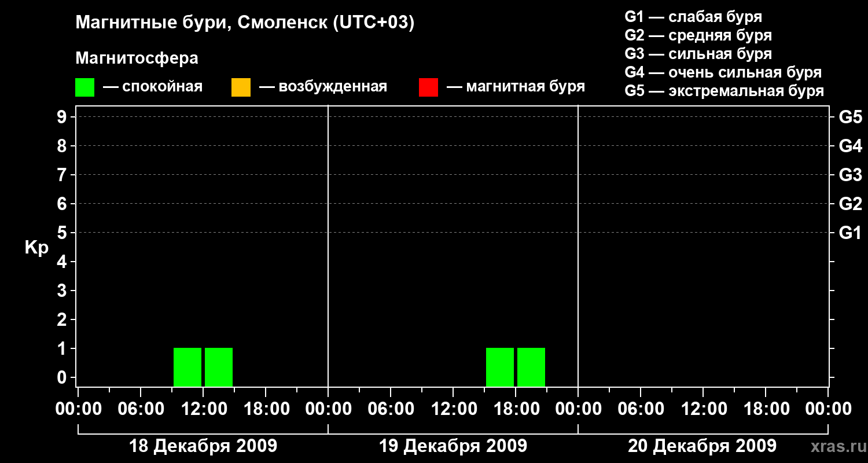Image resolution: width=868 pixels, height=463 pixels.
Task: Click the '— возбужденная' legend label
Action: tap(323, 87)
